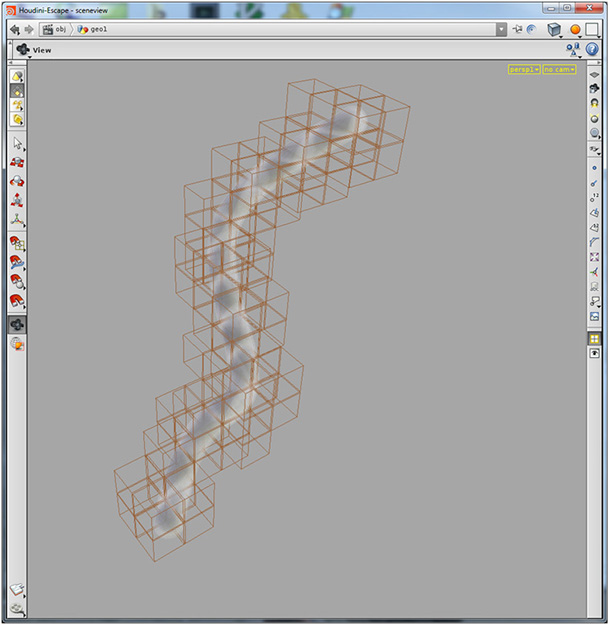Viewport: 610px width, 625px height.
Task: Click the View tool icon in left toolbar
Action: click(x=17, y=324)
